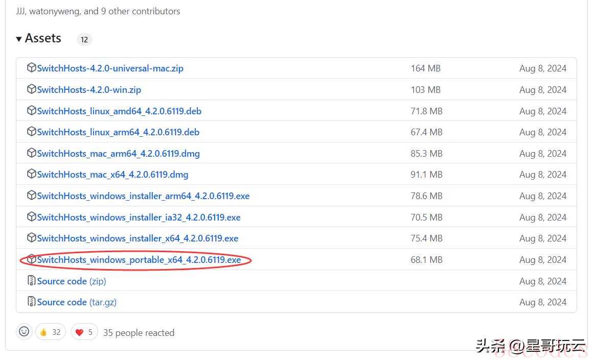
Task: Click the package icon beside windows_portable_x64 exe
Action: pos(32,259)
